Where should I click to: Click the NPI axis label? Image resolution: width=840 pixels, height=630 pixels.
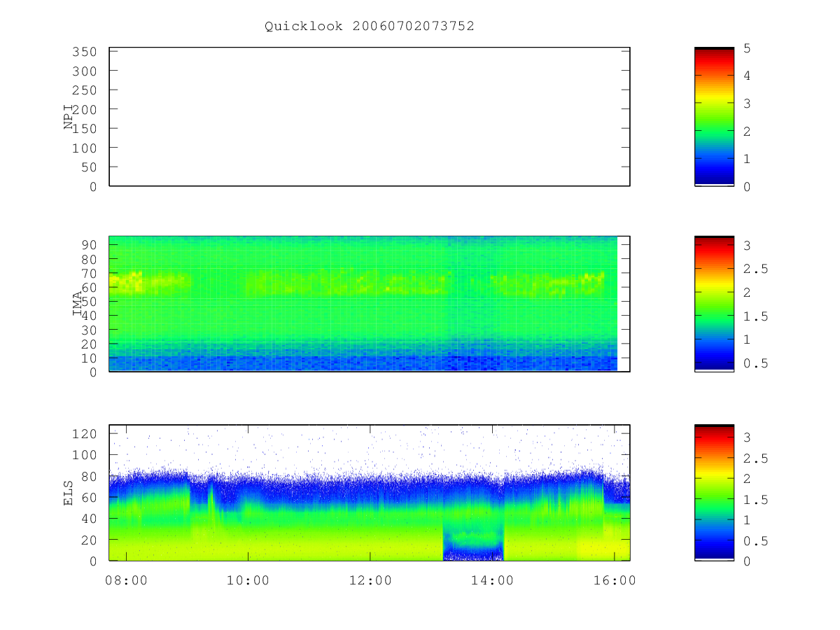[69, 117]
